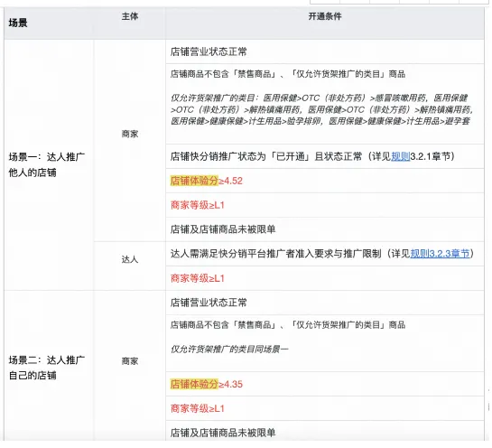Screen dimensions: 492x448
Task: Select the highlighted 店铺体验分≥4.52 text
Action: coord(207,181)
